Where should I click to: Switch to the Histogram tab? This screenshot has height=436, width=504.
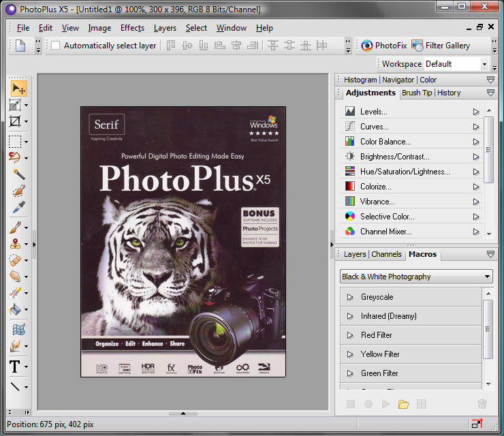pos(360,80)
